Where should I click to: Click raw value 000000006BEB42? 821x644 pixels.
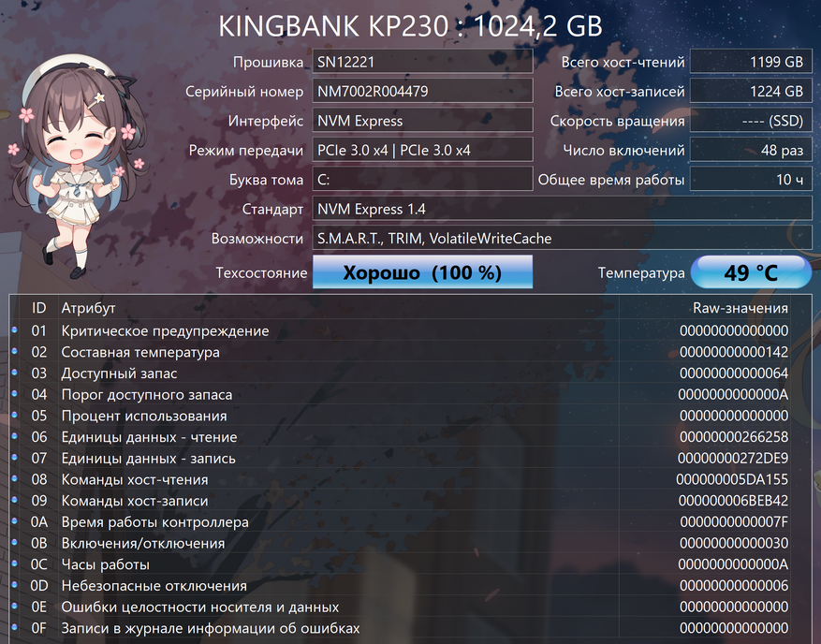[x=733, y=501]
